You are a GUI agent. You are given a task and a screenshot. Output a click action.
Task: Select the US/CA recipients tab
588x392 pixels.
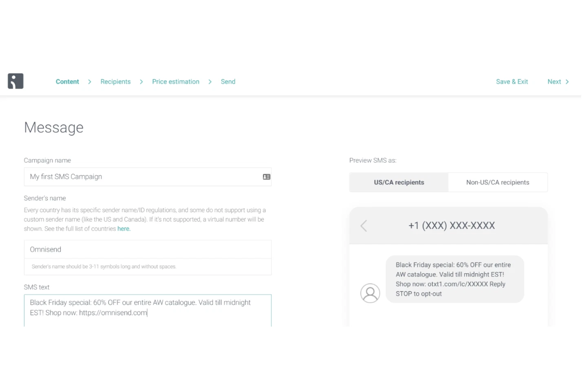[x=398, y=182]
